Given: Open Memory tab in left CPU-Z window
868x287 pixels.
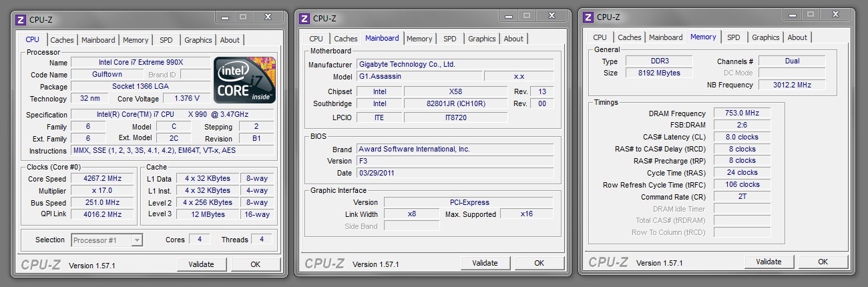Looking at the screenshot, I should pyautogui.click(x=136, y=40).
